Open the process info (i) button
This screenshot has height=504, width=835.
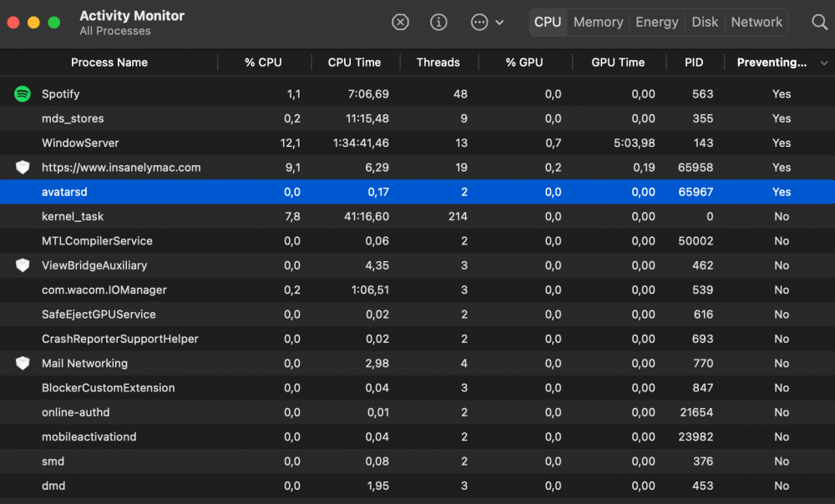438,23
